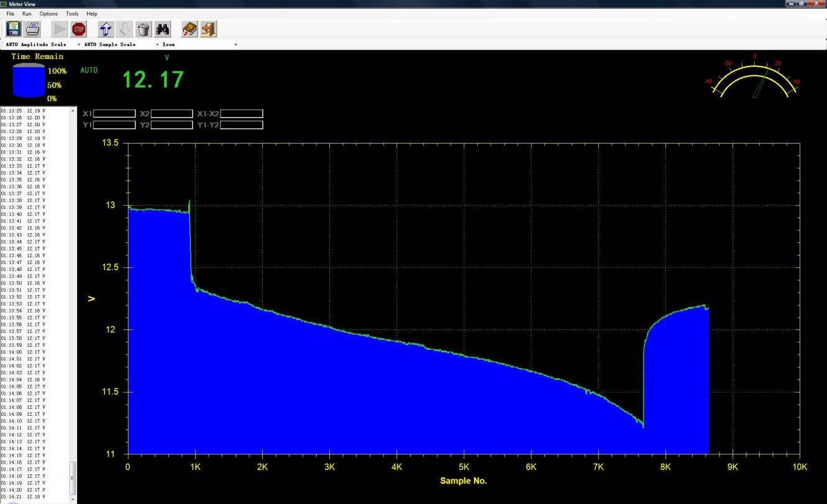Click the blue up arrow toolbar icon
Image resolution: width=827 pixels, height=504 pixels.
click(x=106, y=29)
